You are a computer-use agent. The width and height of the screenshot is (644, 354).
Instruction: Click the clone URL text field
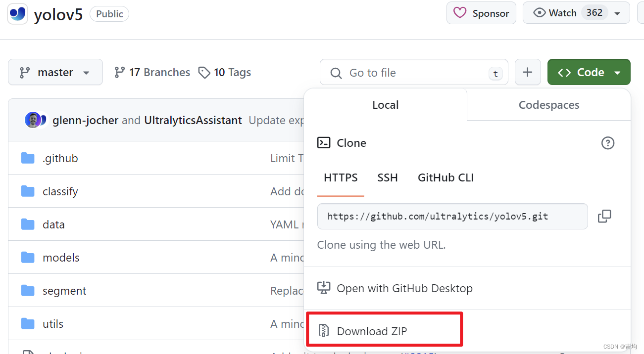point(452,216)
